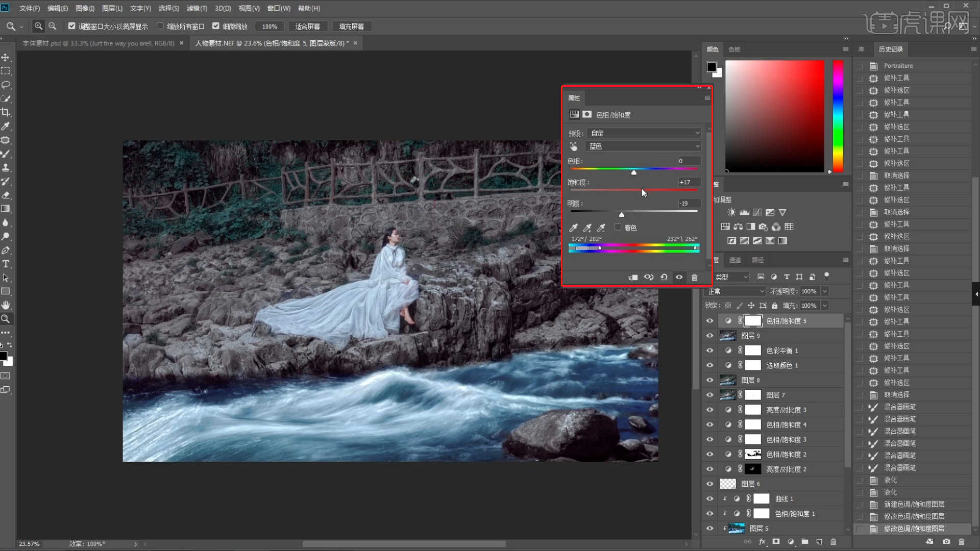The image size is (980, 551).
Task: Select the Hand tool in toolbar
Action: click(x=6, y=305)
